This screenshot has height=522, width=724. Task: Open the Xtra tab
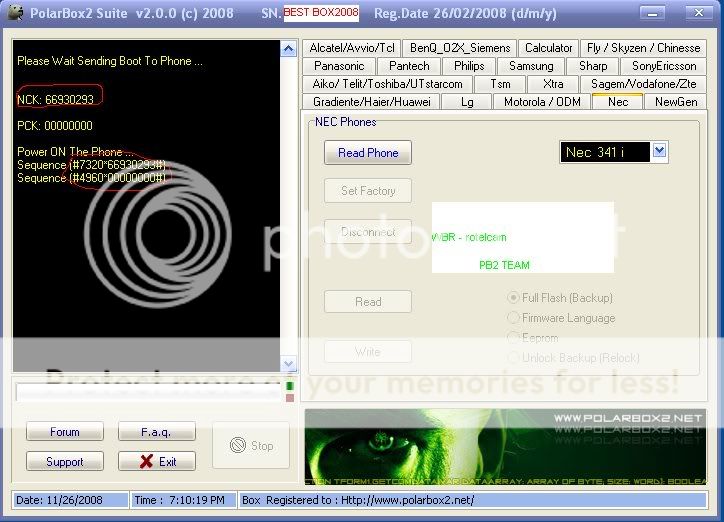tap(553, 84)
